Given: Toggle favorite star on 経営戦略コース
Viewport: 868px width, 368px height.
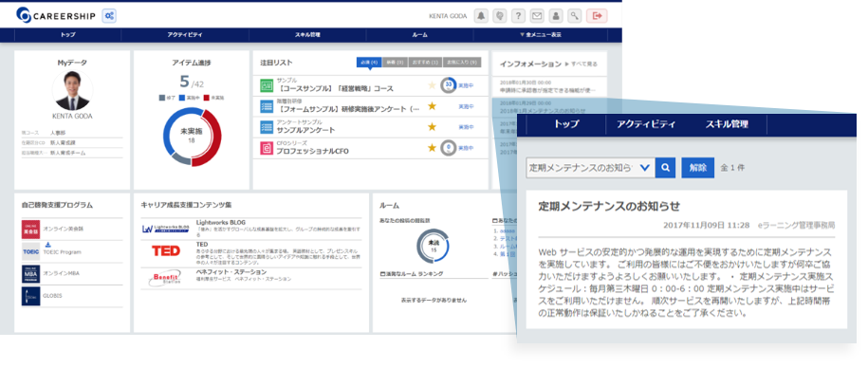Looking at the screenshot, I should (432, 85).
